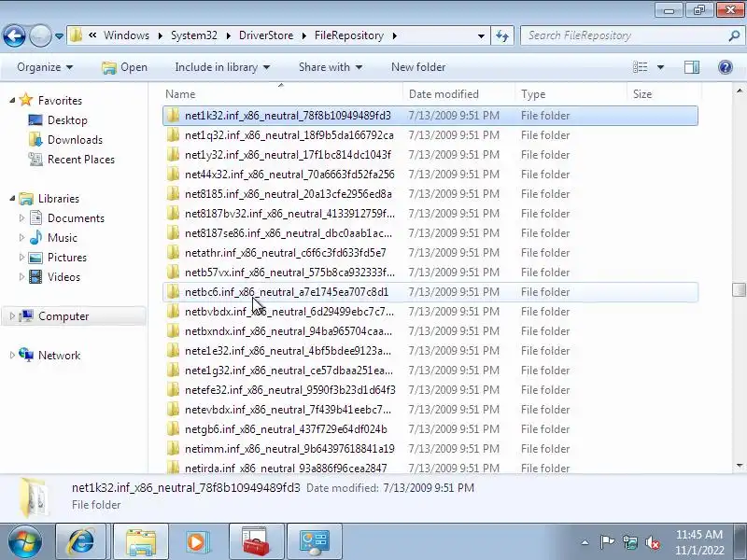Select folder net1q32.inf_x86_neutral_18f9b5da166792ca
This screenshot has width=747, height=560.
tap(430, 135)
